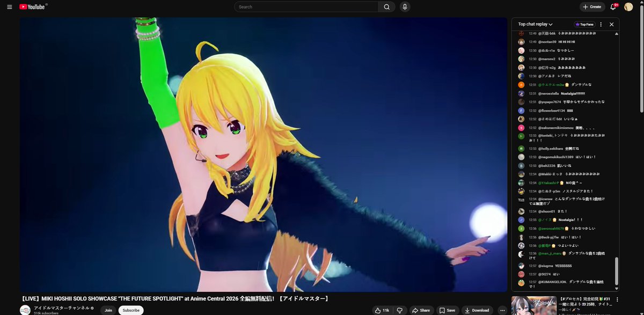Open the recommended video thumbnail
Image resolution: width=644 pixels, height=315 pixels.
[534, 306]
